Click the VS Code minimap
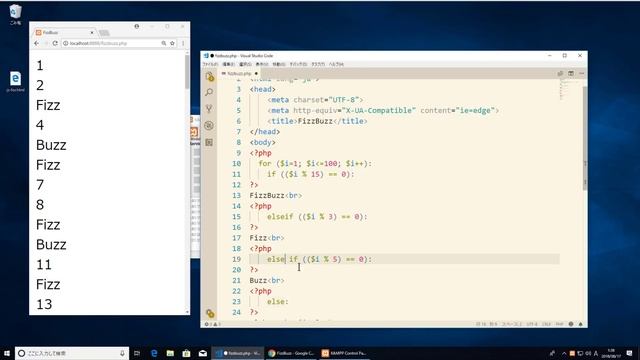Screen dimensions: 640x360 pos(569,90)
